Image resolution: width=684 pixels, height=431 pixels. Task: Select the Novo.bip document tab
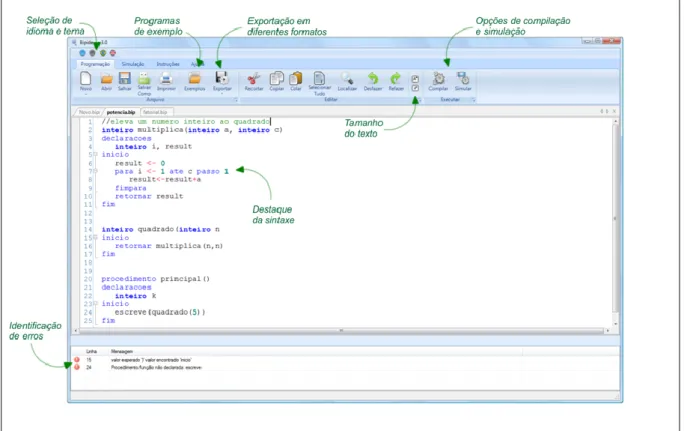coord(89,112)
